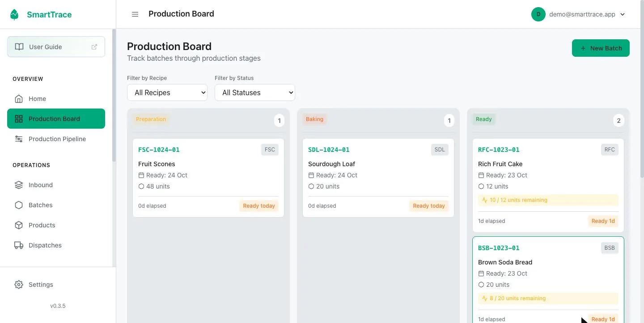Click the Dispatches truck icon
The image size is (644, 323).
click(19, 245)
